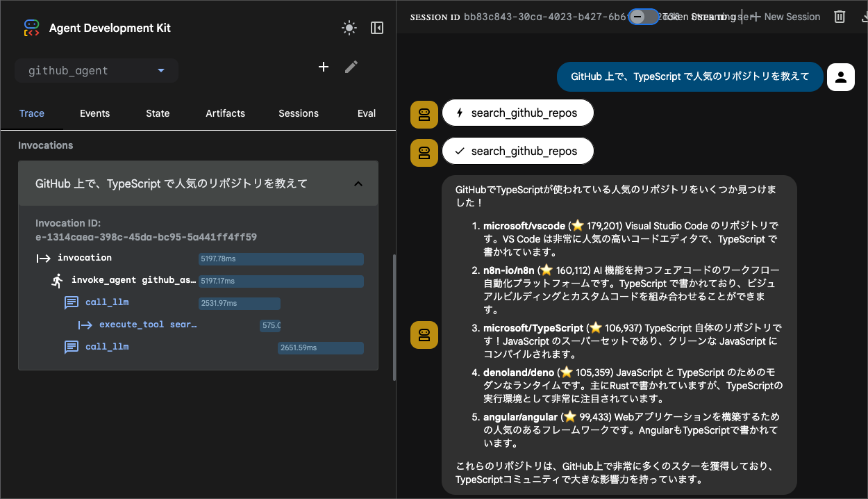Click the 2651.59ms call_llm duration bar
The width and height of the screenshot is (868, 499).
pos(321,347)
